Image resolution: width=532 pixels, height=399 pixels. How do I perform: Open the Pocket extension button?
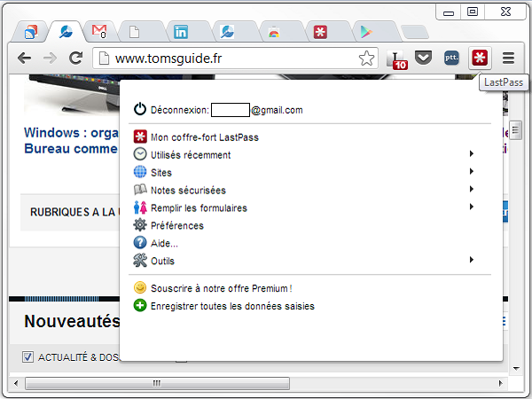423,58
